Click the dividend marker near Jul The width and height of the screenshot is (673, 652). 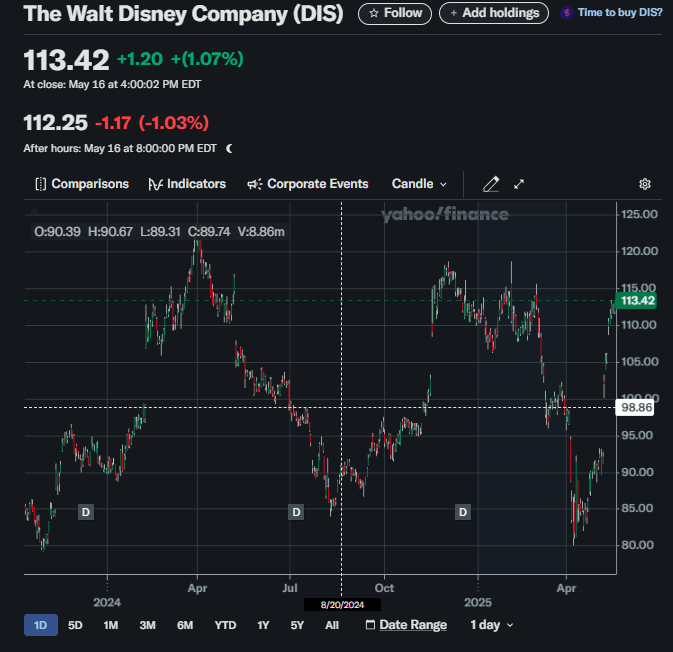296,512
